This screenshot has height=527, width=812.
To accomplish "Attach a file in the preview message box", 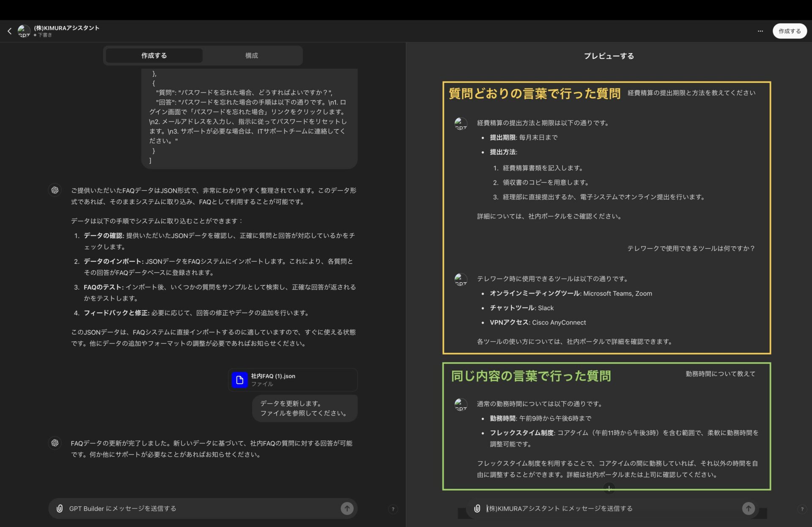I will (477, 508).
